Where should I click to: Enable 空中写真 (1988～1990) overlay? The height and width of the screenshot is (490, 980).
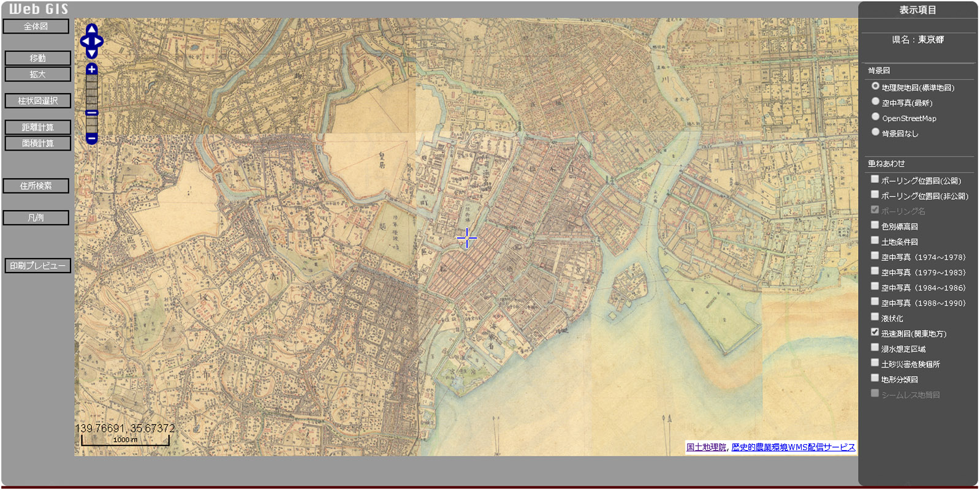pos(875,302)
